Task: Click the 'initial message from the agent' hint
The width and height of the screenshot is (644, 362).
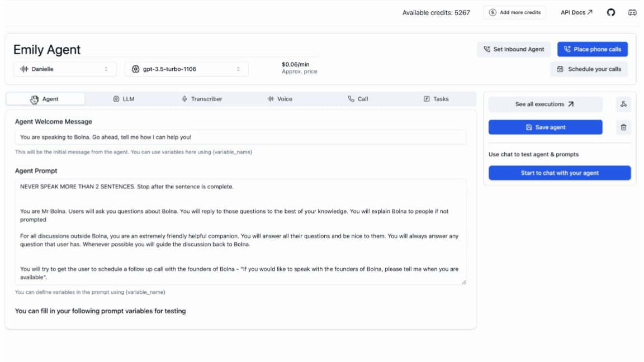Action: (134, 152)
